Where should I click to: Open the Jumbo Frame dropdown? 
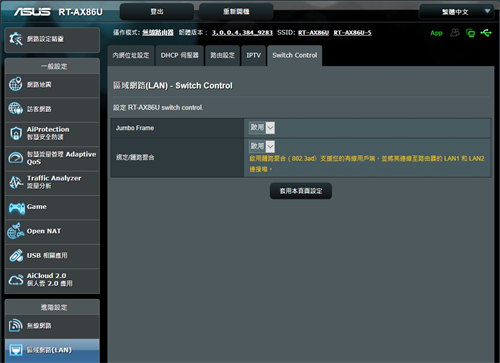[262, 128]
